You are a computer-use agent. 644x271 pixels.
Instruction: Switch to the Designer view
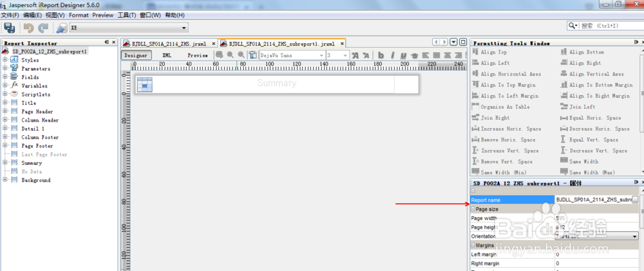(x=136, y=55)
